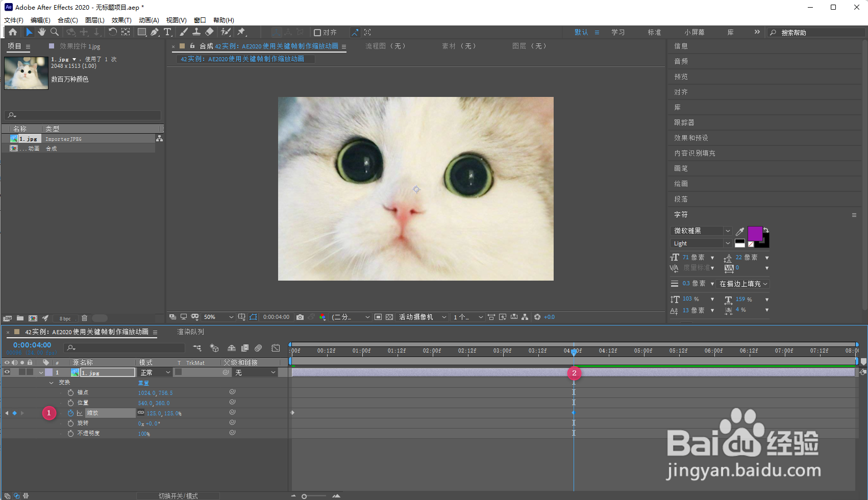Click the timeline search input field
This screenshot has width=868, height=500.
[x=124, y=348]
